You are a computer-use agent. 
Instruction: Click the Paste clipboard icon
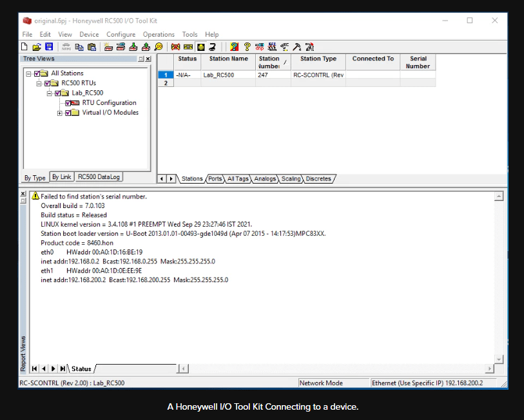tap(92, 47)
